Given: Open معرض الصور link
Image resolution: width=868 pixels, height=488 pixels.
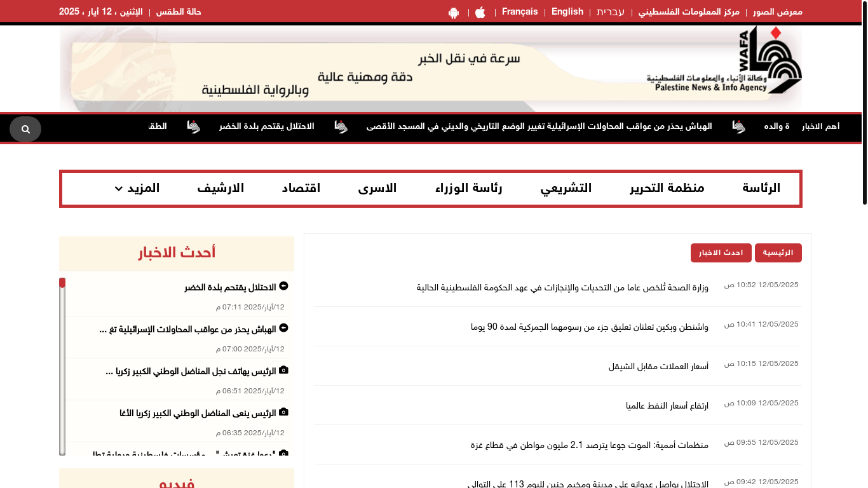Looking at the screenshot, I should tap(778, 12).
